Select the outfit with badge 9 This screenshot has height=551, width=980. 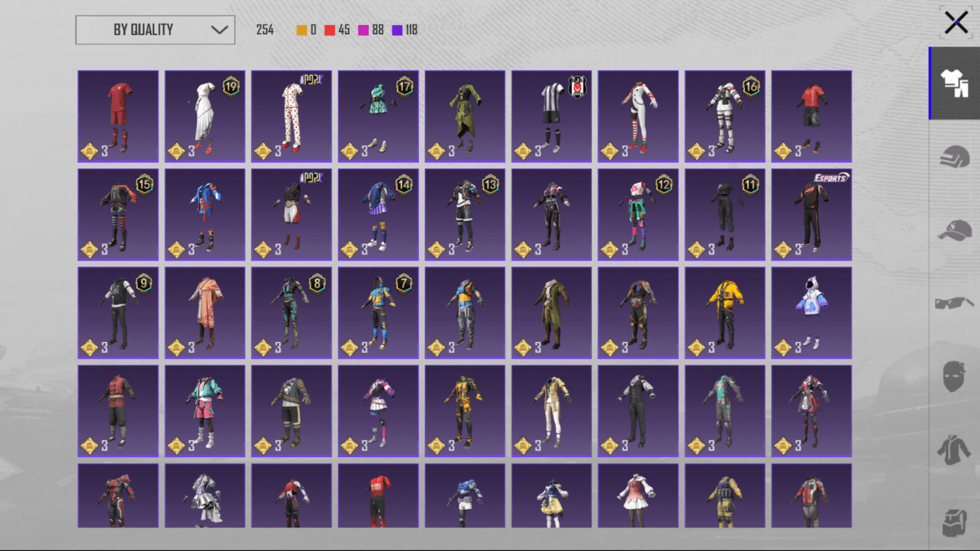pyautogui.click(x=118, y=313)
